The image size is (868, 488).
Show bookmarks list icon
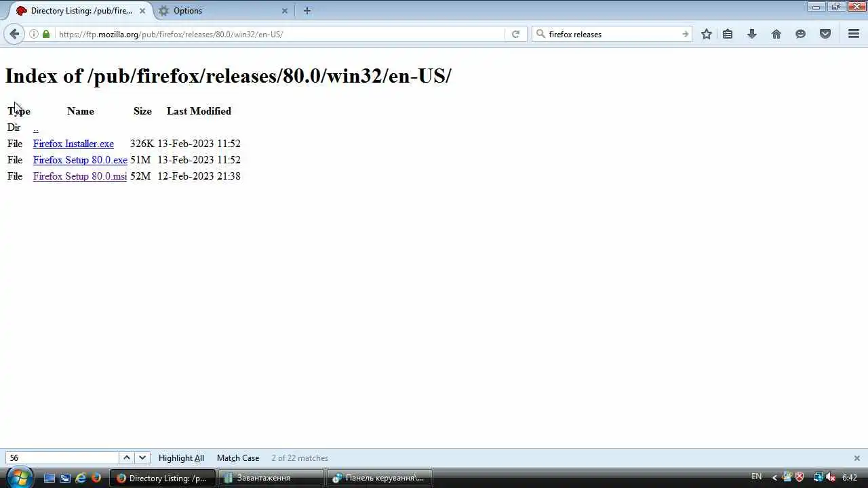728,34
